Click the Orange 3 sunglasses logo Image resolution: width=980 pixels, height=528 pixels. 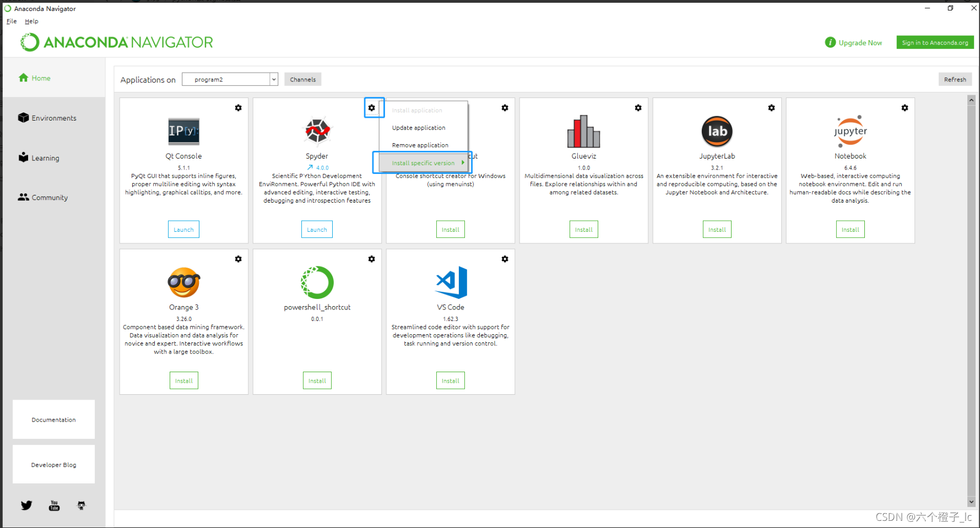click(x=184, y=282)
